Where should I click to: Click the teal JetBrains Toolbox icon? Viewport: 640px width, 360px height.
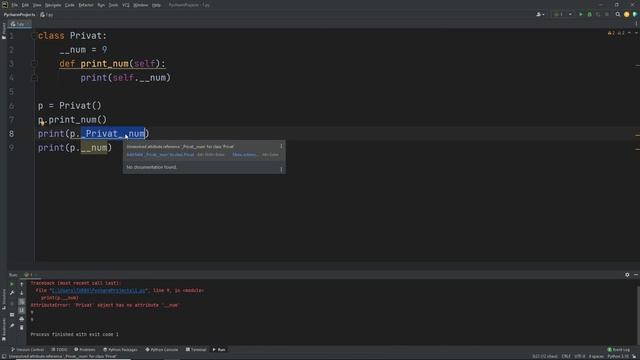coord(635,14)
